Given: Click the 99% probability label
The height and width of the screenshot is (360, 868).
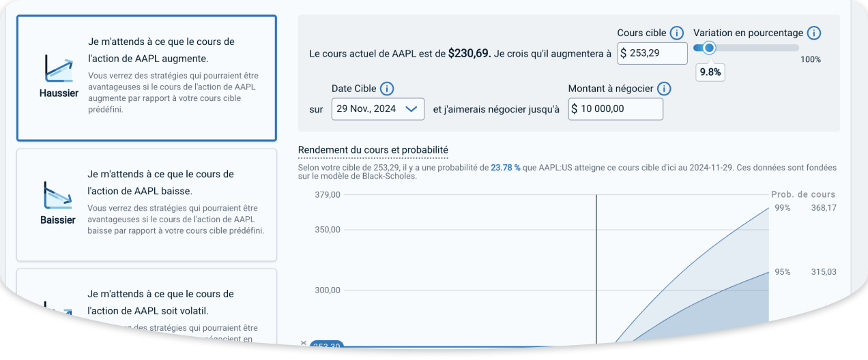Looking at the screenshot, I should coord(783,208).
